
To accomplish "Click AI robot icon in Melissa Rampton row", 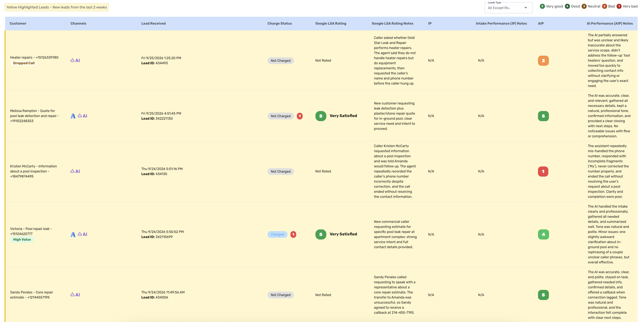I will coord(82,116).
